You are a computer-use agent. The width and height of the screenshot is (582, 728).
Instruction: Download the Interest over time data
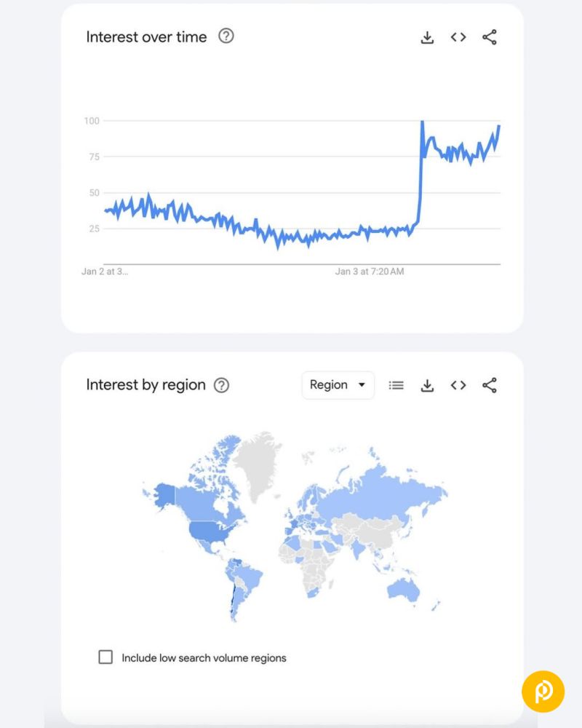tap(427, 37)
